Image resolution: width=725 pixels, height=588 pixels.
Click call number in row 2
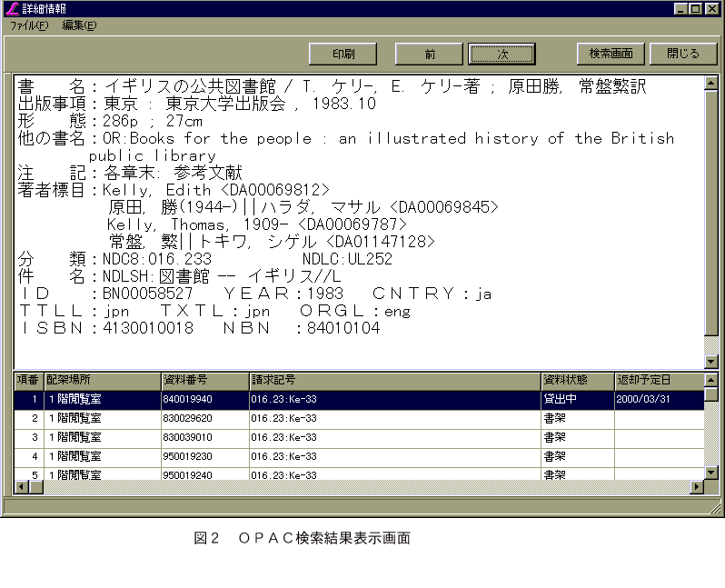click(283, 418)
